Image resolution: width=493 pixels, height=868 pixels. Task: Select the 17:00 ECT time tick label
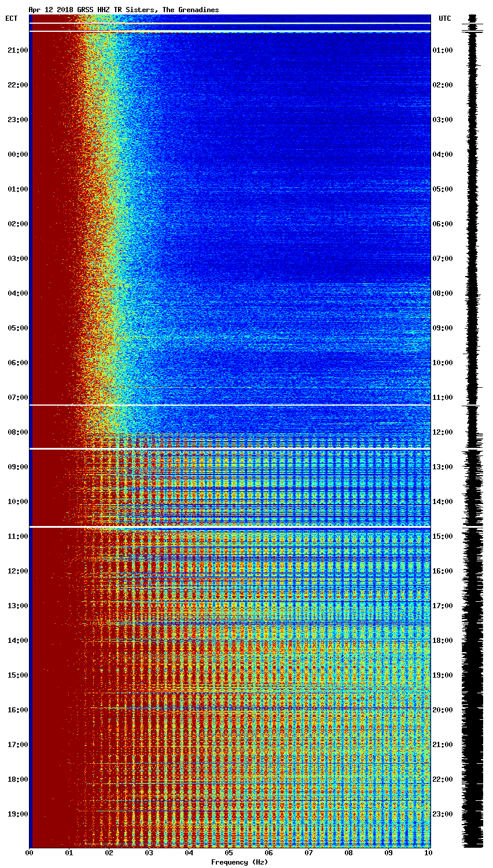pos(17,745)
